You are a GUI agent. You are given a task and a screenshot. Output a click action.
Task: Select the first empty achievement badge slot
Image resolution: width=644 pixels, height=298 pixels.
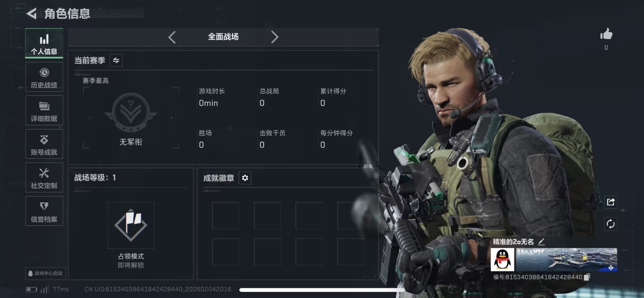pos(226,216)
